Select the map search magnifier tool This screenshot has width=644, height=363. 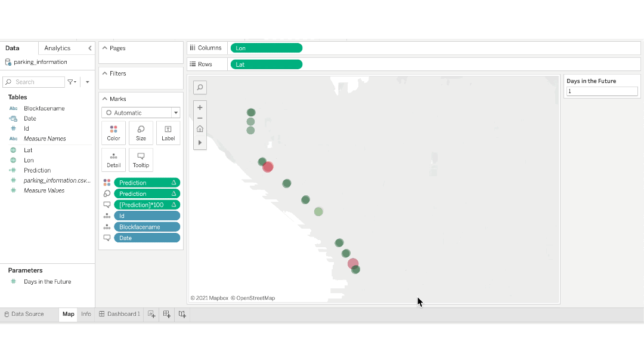(x=200, y=87)
